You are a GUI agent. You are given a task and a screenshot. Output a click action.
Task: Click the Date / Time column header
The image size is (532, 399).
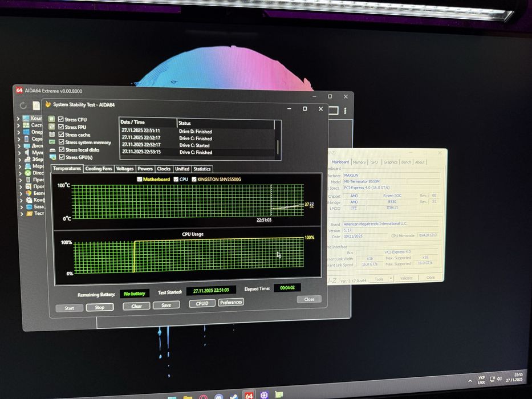click(x=148, y=122)
